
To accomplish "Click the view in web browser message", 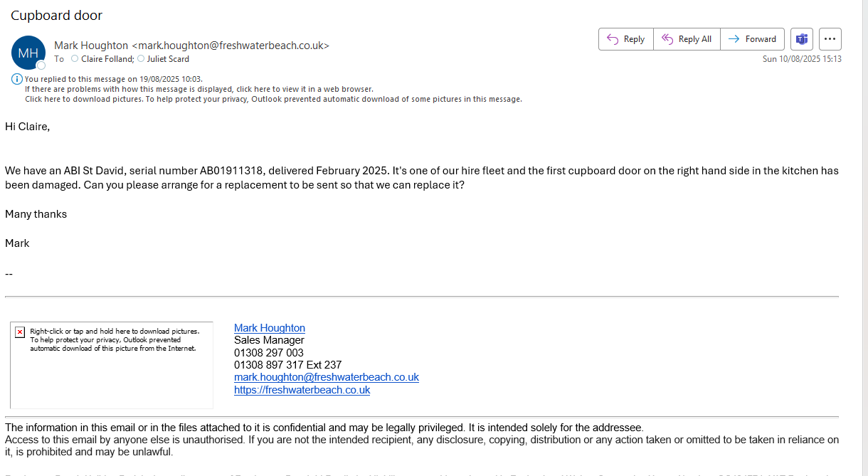I will point(199,89).
